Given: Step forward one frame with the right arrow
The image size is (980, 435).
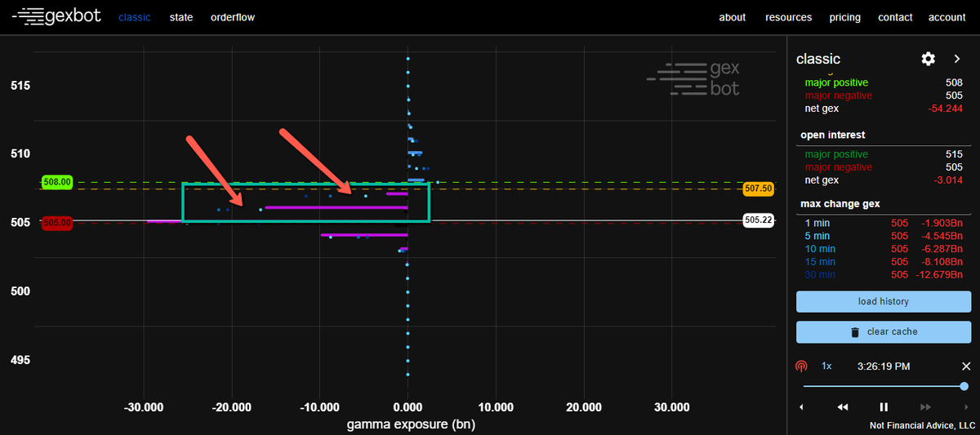Looking at the screenshot, I should coord(967,406).
